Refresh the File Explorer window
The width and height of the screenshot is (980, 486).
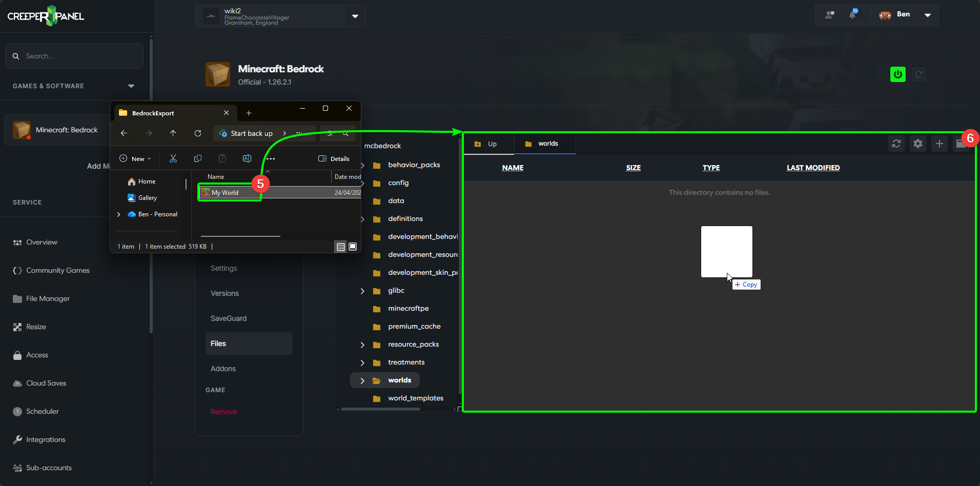click(198, 133)
